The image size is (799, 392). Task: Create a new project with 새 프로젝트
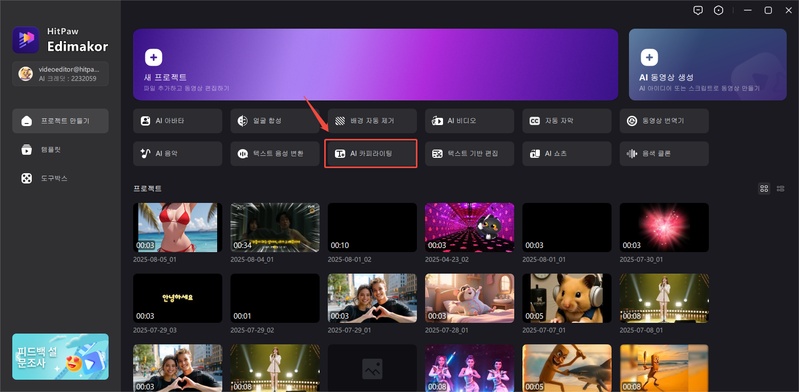(376, 64)
